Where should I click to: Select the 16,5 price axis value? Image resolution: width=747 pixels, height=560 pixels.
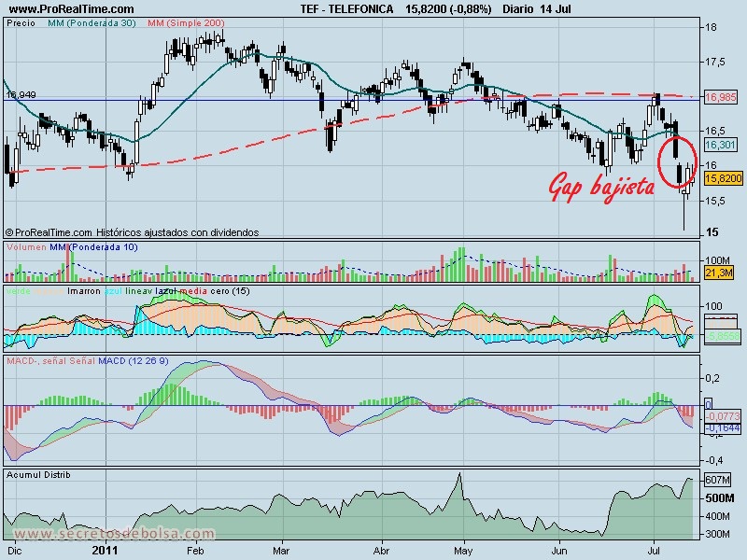[715, 131]
